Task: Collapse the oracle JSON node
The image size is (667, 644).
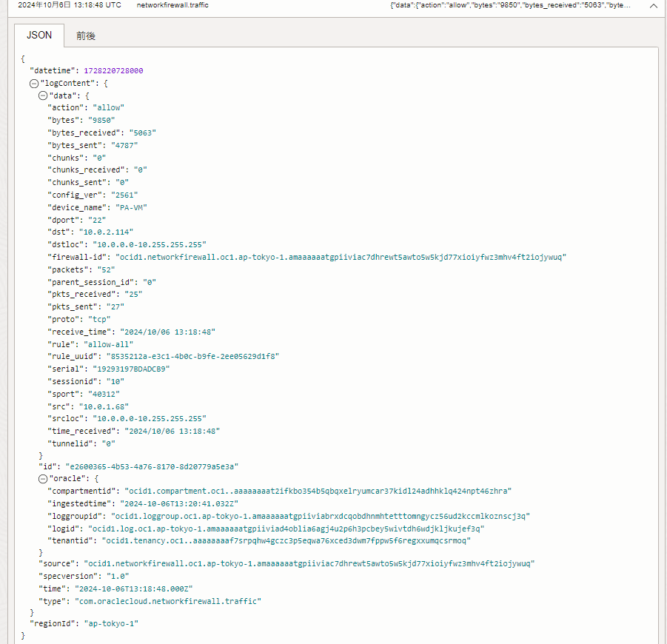Action: (43, 478)
